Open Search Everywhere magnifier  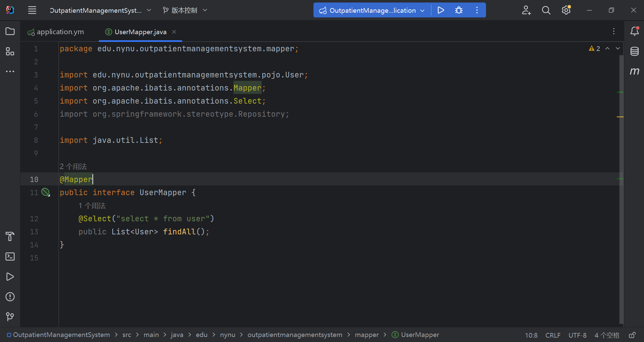[546, 10]
